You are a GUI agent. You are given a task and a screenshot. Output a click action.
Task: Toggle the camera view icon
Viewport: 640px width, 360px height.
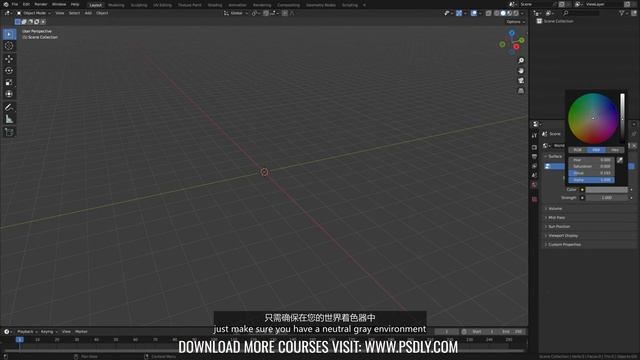(521, 81)
